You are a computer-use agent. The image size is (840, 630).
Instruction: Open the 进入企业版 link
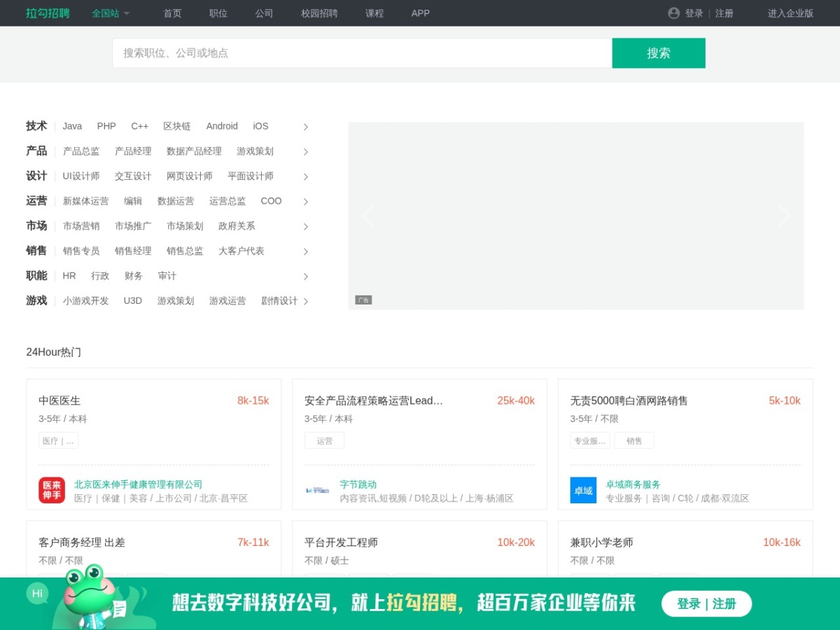pos(790,13)
